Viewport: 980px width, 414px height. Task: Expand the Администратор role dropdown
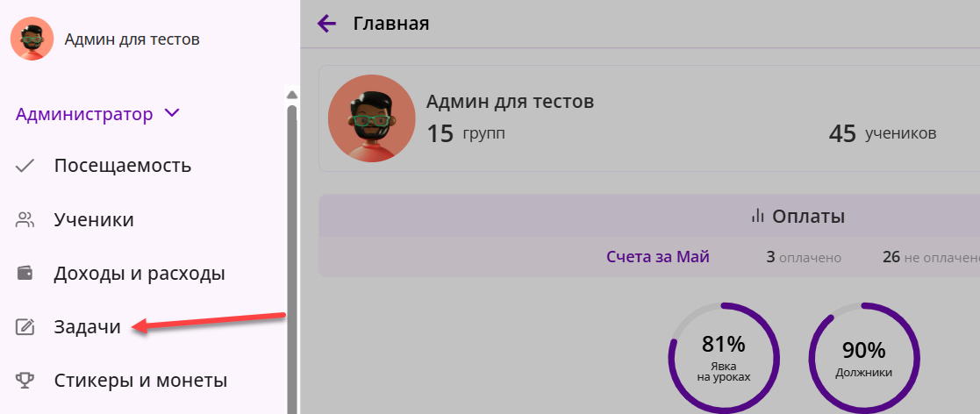tap(97, 114)
